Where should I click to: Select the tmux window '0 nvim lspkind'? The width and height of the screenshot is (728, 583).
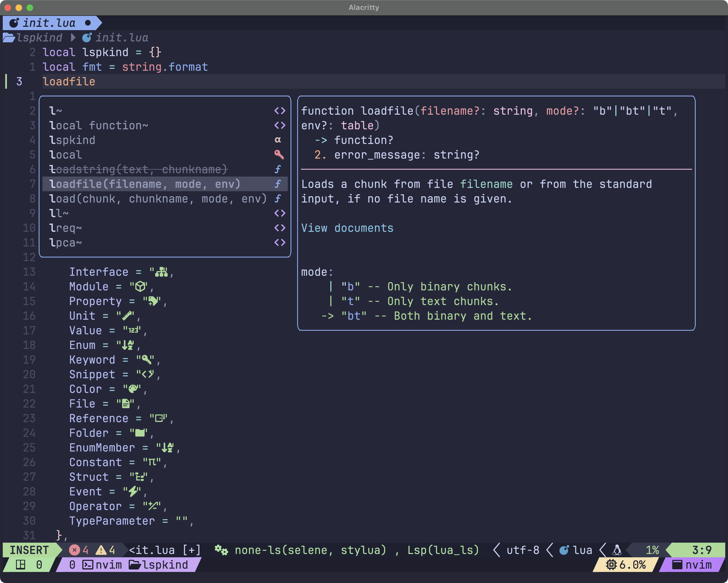tap(128, 565)
